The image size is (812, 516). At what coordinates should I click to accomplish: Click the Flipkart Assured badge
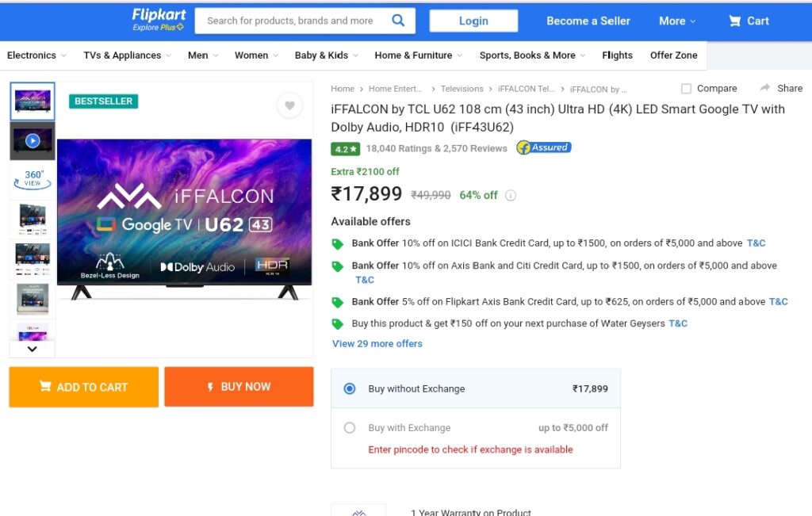pos(544,148)
